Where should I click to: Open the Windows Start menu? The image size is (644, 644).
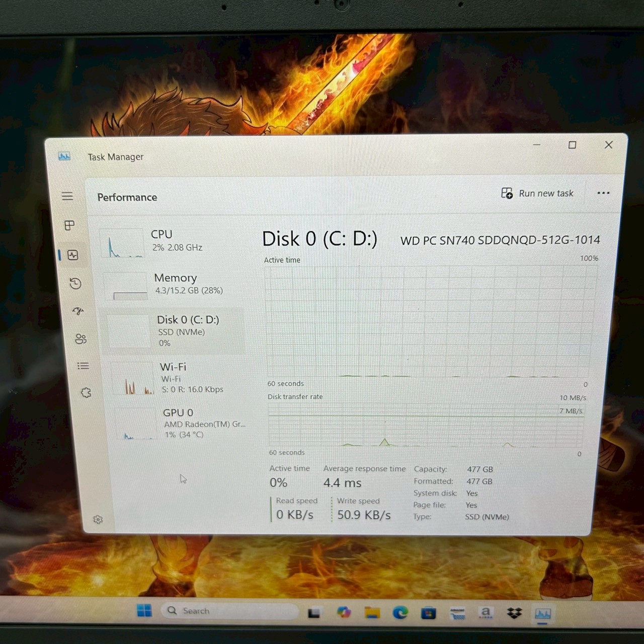144,610
